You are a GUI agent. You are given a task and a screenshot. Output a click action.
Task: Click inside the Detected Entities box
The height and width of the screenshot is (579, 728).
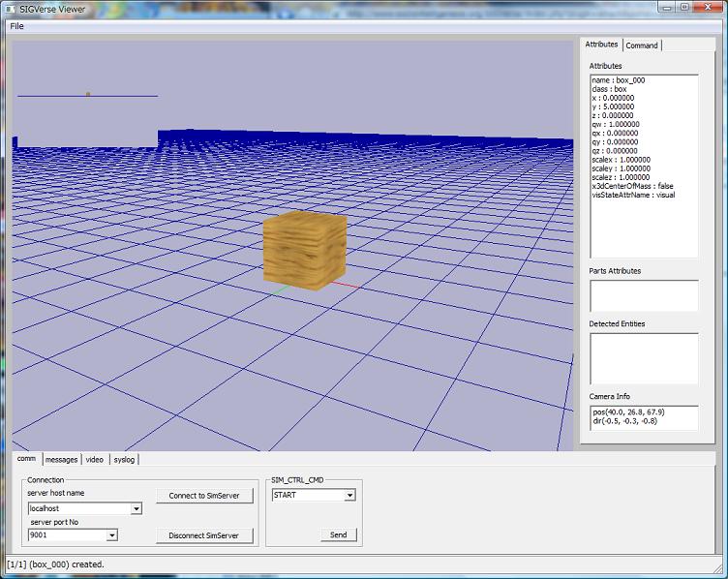click(x=644, y=358)
